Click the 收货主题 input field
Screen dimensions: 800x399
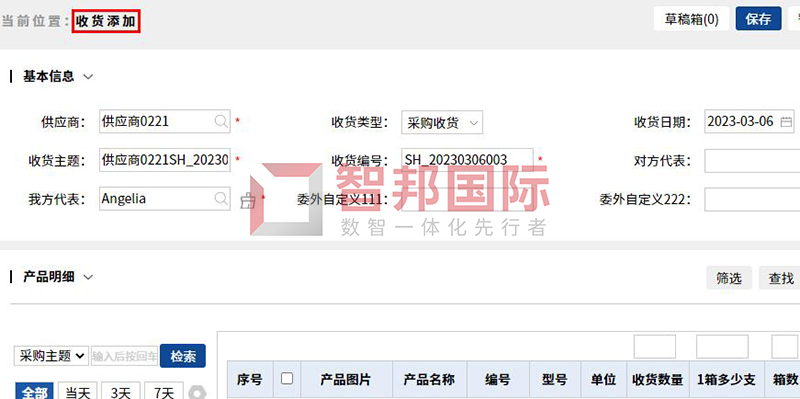[165, 160]
